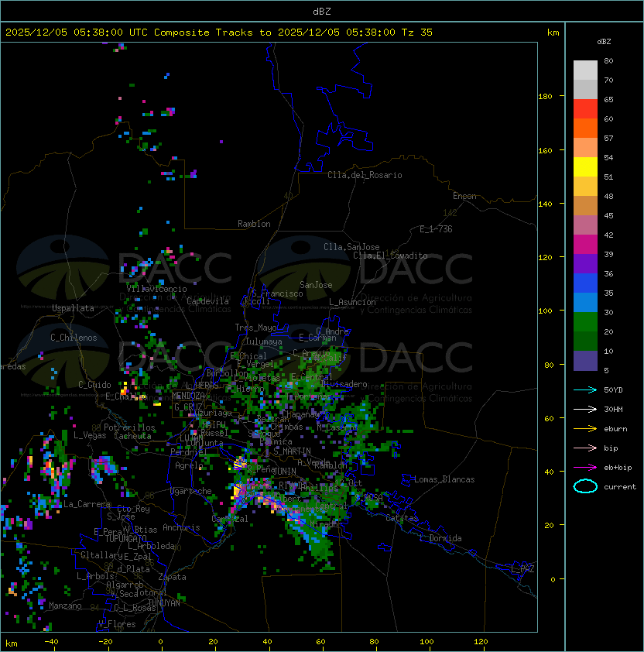Image resolution: width=644 pixels, height=652 pixels.
Task: Click the 'dBZ' heading above the color scale
Action: [x=604, y=42]
